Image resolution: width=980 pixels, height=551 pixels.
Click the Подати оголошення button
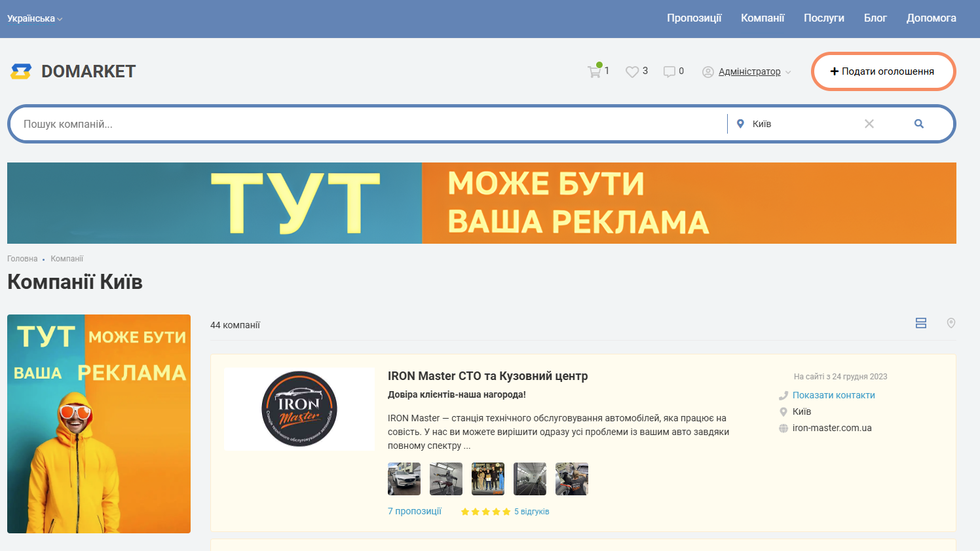tap(883, 71)
